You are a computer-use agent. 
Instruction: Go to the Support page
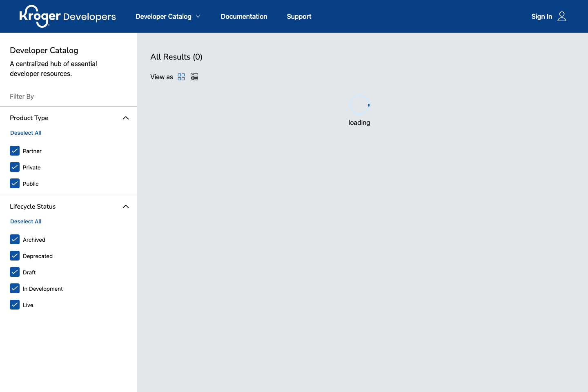tap(299, 16)
